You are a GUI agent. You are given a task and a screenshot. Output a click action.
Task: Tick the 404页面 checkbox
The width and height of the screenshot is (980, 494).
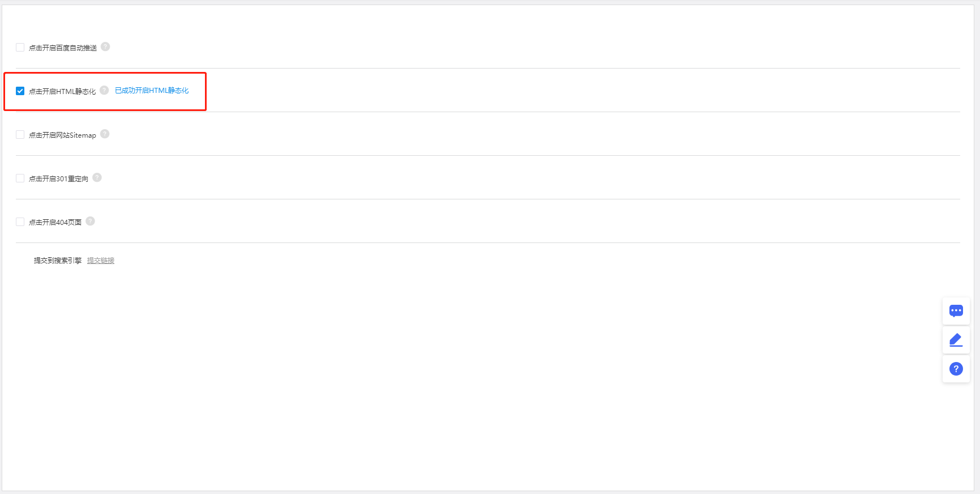click(x=20, y=222)
